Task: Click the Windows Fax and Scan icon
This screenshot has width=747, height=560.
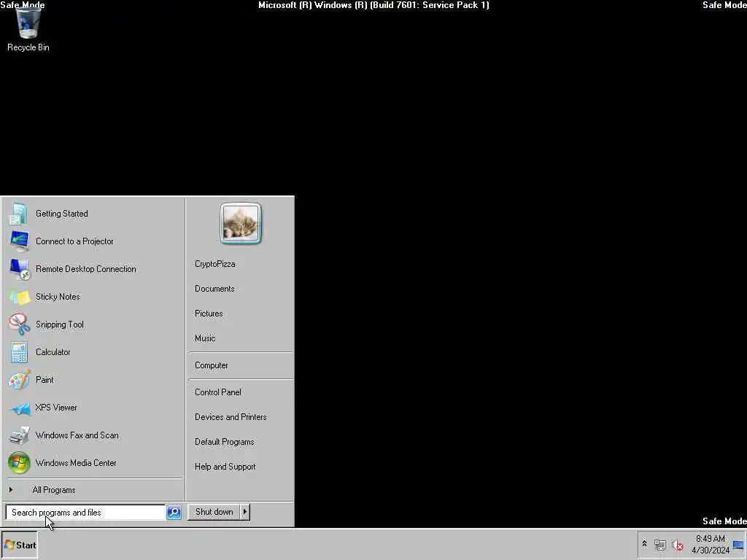Action: (19, 435)
